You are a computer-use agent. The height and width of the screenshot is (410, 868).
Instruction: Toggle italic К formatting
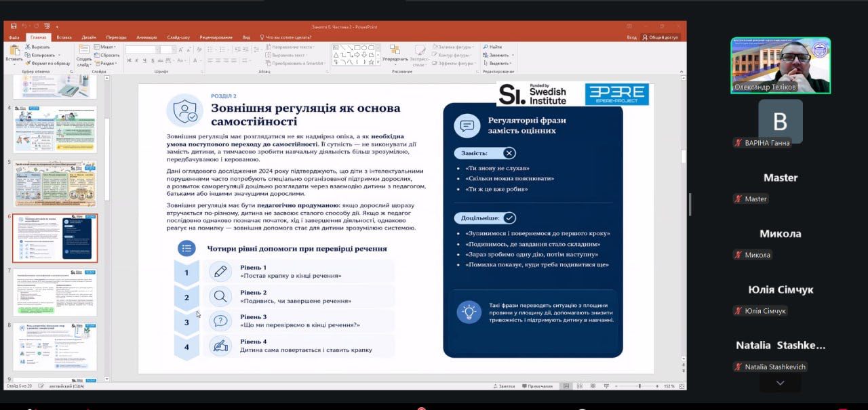[136, 61]
